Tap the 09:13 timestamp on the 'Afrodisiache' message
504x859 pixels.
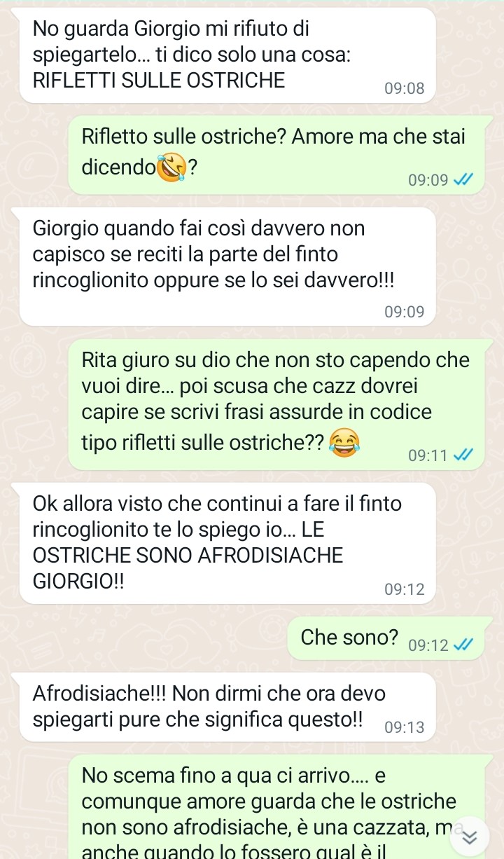pyautogui.click(x=405, y=727)
